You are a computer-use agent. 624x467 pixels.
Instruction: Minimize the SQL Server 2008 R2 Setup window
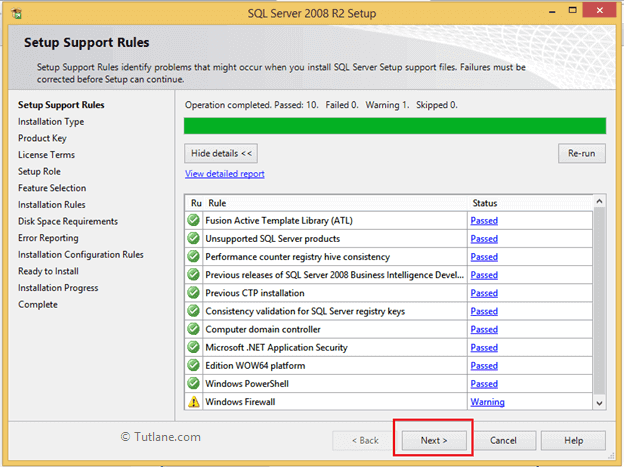pyautogui.click(x=552, y=11)
